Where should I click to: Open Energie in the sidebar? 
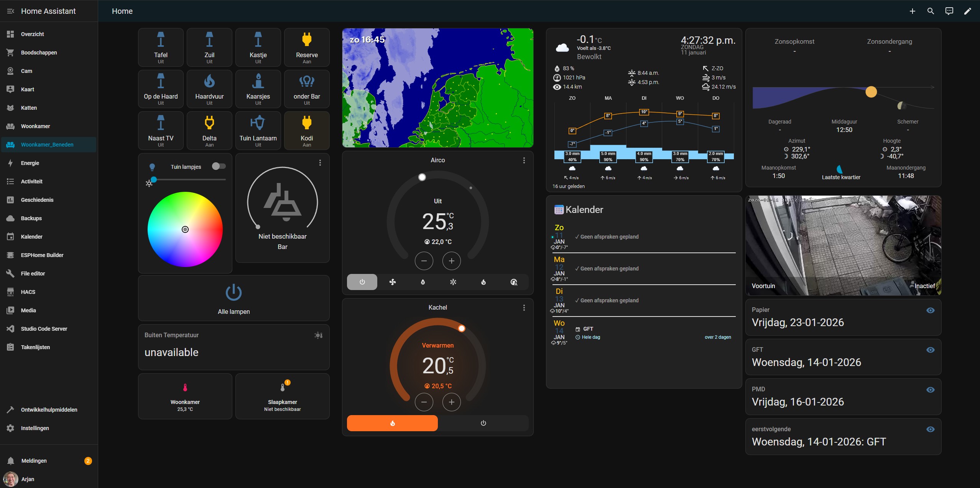[x=30, y=163]
